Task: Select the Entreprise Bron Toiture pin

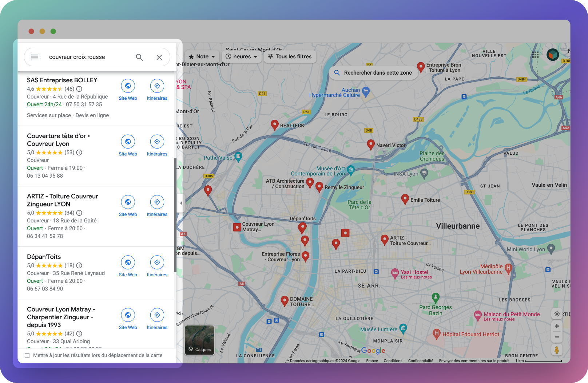Action: coord(421,67)
